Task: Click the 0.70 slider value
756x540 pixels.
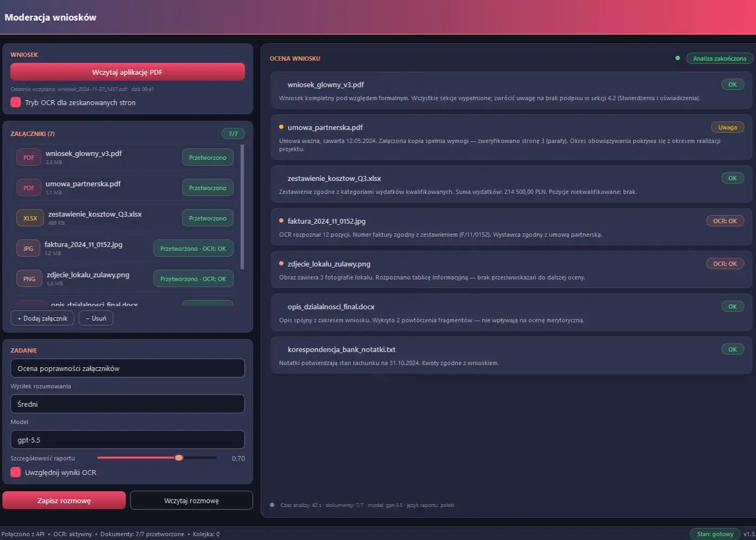Action: [x=238, y=458]
